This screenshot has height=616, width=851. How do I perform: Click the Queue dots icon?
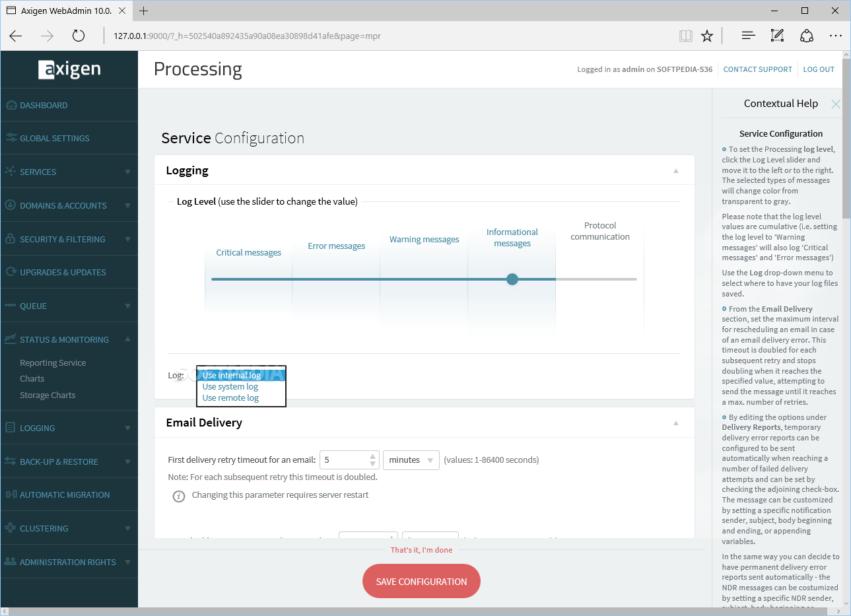(x=11, y=306)
